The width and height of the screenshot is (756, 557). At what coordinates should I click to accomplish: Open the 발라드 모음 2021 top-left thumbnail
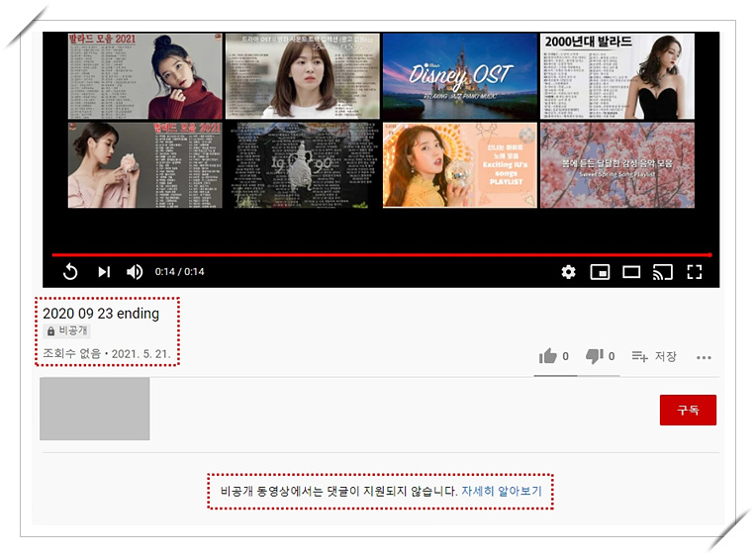[145, 76]
